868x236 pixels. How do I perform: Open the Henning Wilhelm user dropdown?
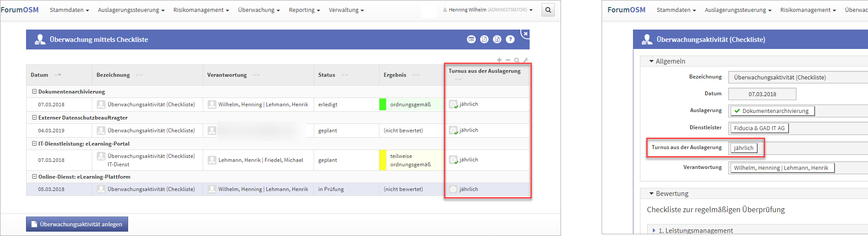(488, 10)
